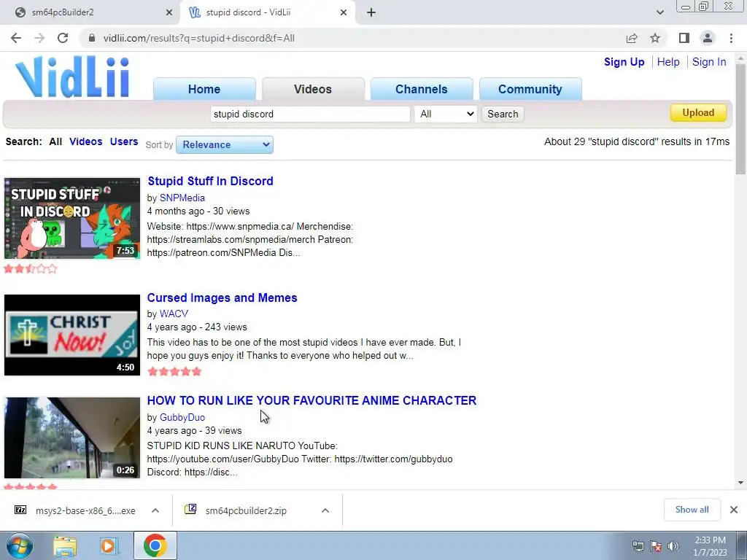Open the browser side panel icon
The width and height of the screenshot is (747, 560).
click(684, 38)
